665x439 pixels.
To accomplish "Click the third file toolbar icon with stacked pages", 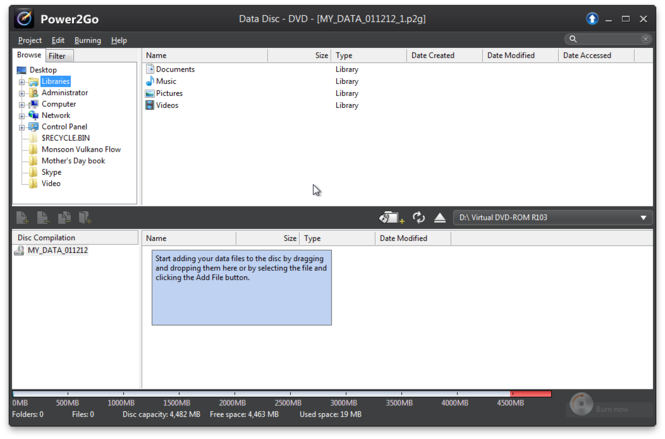I will pos(64,218).
